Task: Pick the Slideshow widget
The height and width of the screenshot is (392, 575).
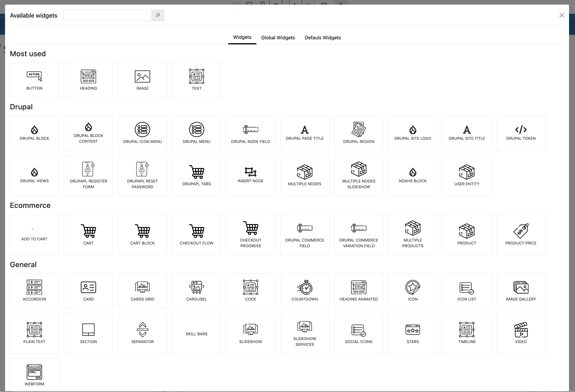Action: click(x=251, y=333)
